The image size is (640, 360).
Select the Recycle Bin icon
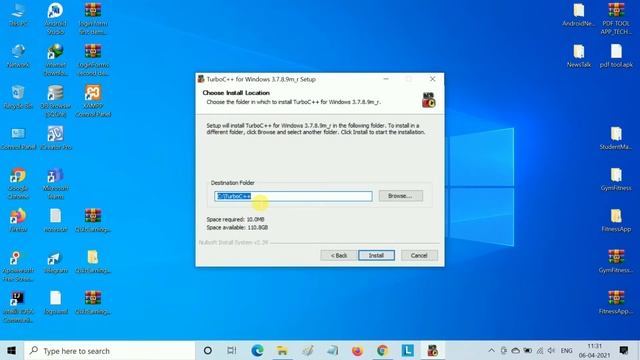point(18,98)
